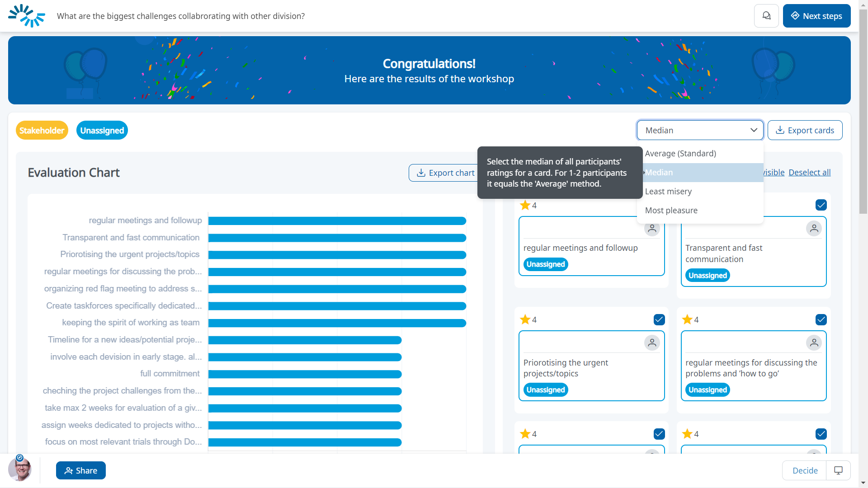Click assignee icon on 'Transparent and fast communication' card
The image size is (868, 488).
[814, 229]
